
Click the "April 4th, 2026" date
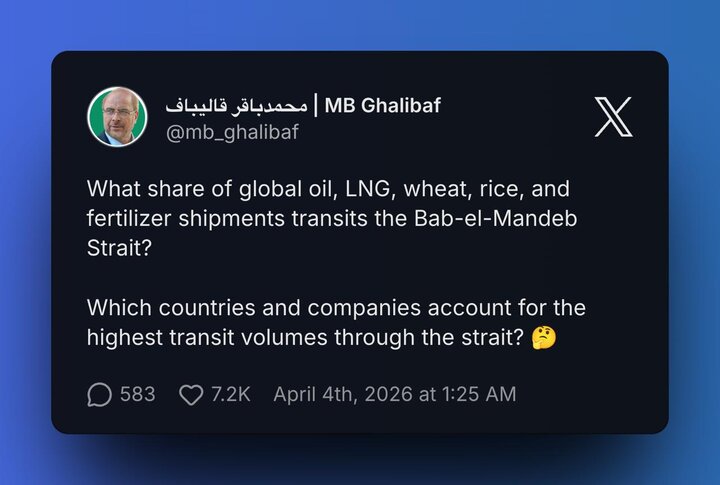[344, 394]
